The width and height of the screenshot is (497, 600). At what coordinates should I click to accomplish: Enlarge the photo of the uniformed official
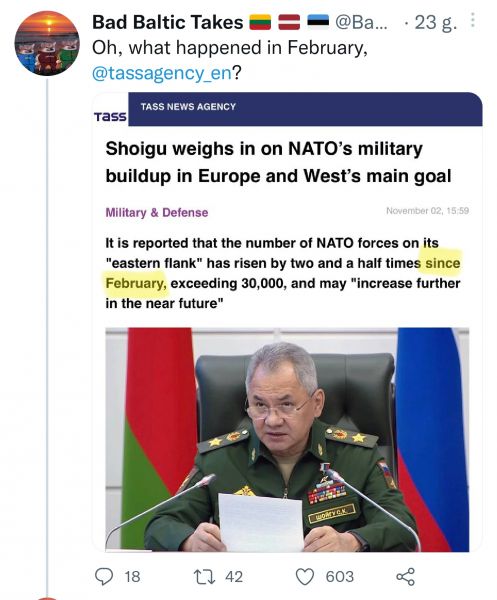[287, 439]
